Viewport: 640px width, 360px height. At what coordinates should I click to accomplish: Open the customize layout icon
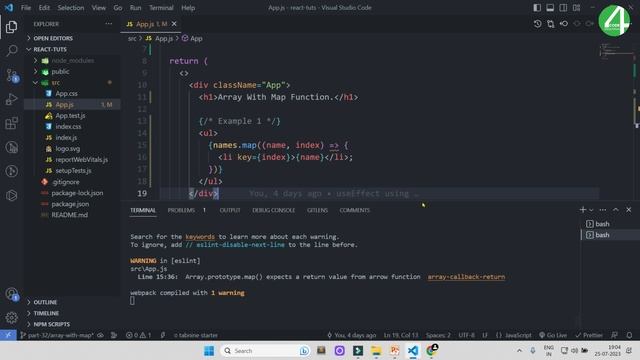coord(576,8)
